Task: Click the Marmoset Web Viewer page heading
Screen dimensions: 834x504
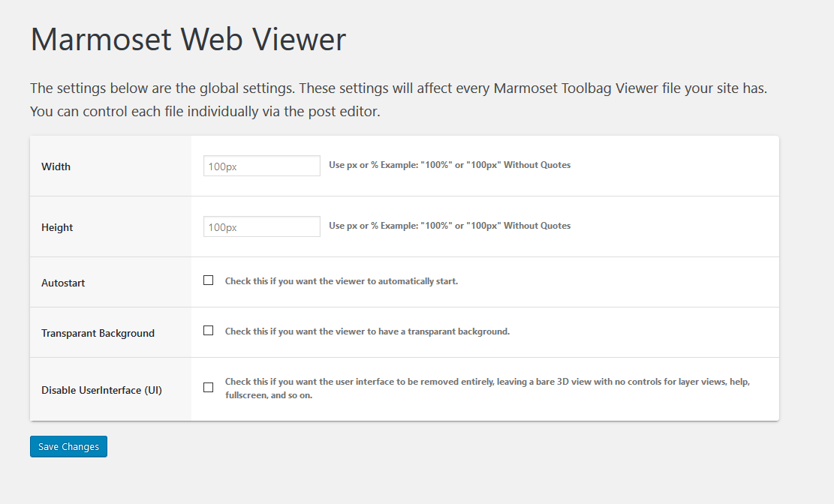Action: pyautogui.click(x=188, y=39)
